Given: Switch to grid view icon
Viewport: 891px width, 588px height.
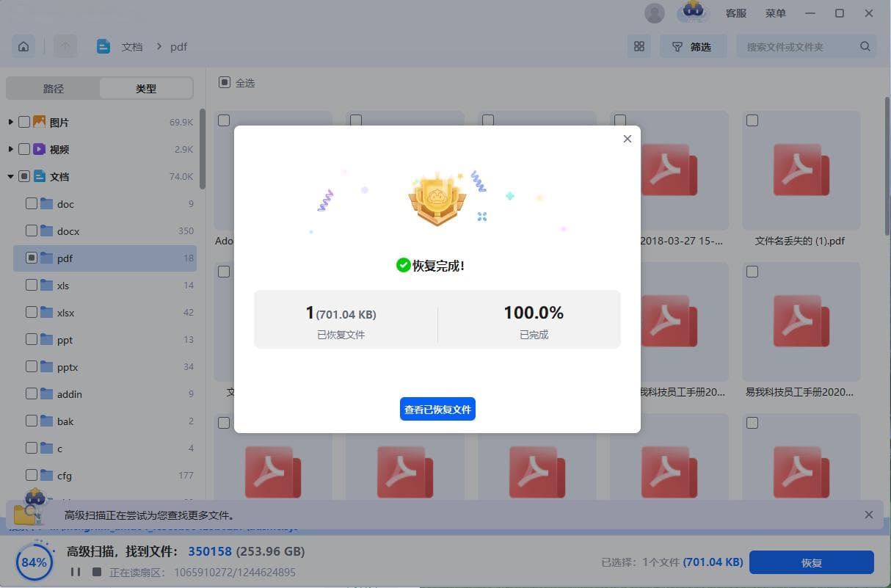Looking at the screenshot, I should pyautogui.click(x=639, y=46).
